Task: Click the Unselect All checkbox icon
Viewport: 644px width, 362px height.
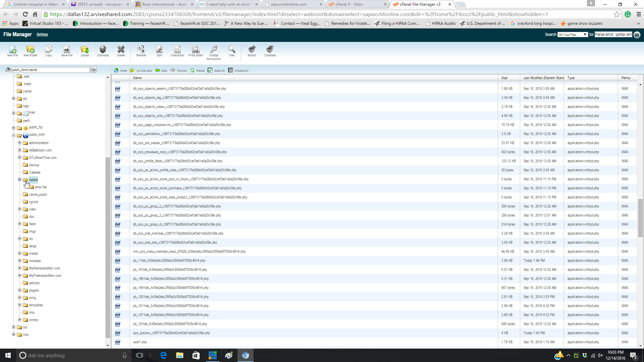Action: point(230,70)
